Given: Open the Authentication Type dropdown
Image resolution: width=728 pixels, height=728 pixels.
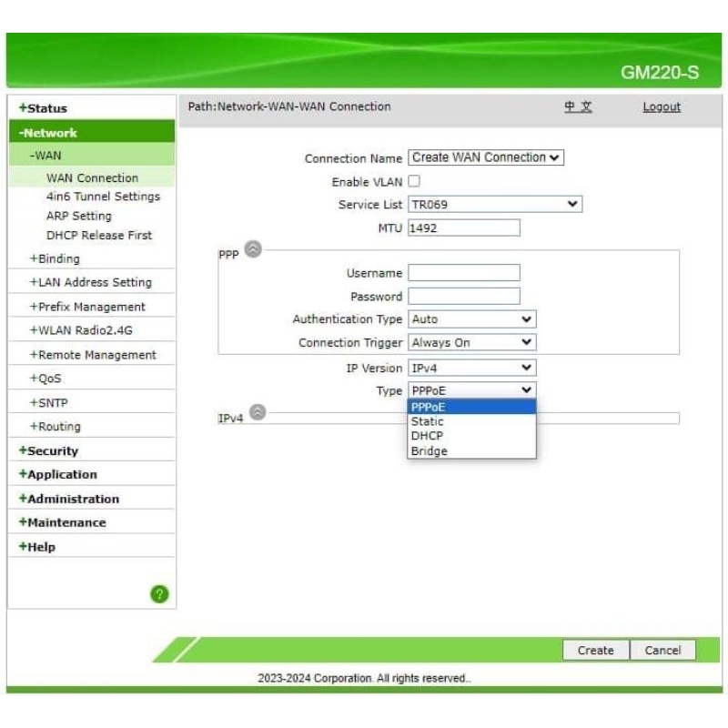Looking at the screenshot, I should [x=471, y=319].
